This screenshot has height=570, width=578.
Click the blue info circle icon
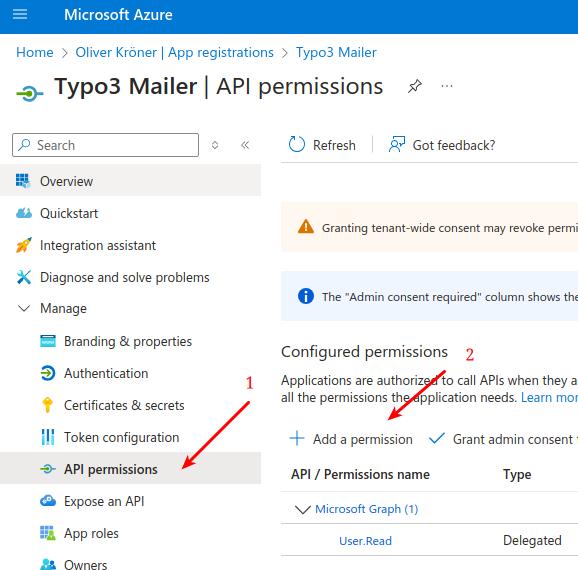click(x=306, y=296)
